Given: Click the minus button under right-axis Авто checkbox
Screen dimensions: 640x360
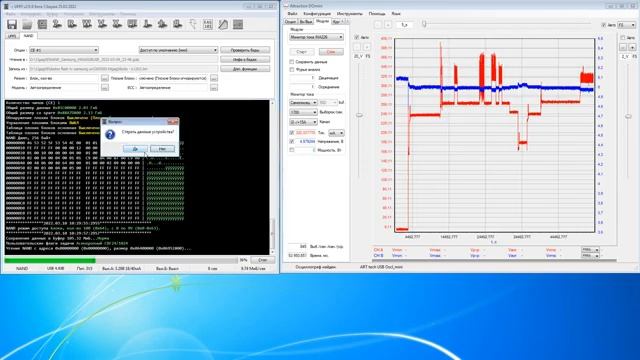Looking at the screenshot, I should pyautogui.click(x=623, y=47).
